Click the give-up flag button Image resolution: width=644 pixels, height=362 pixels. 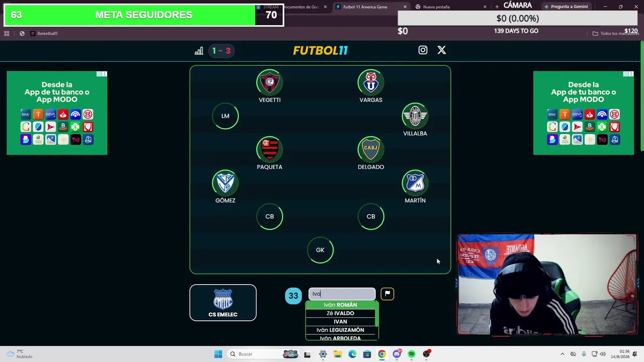[387, 294]
